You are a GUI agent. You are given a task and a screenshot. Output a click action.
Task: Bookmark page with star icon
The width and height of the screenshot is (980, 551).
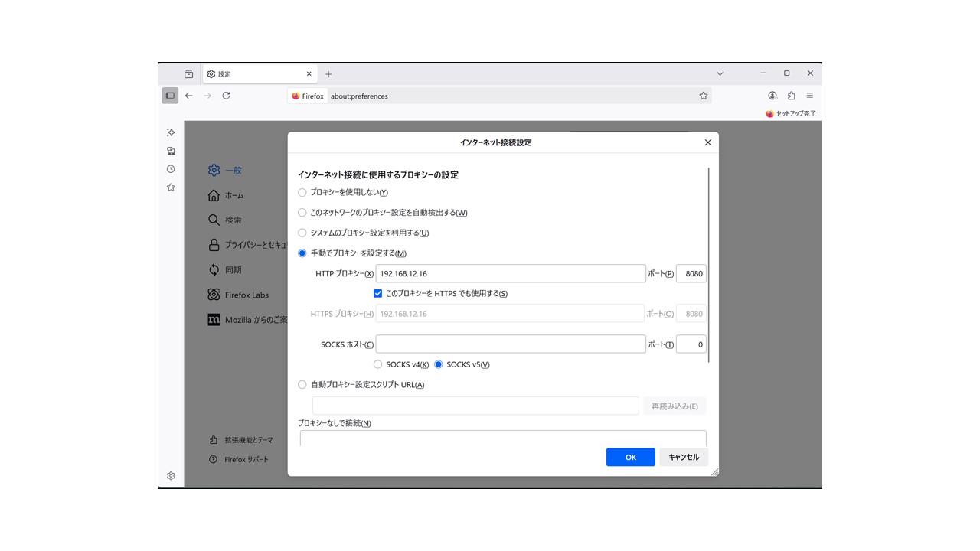coord(703,96)
